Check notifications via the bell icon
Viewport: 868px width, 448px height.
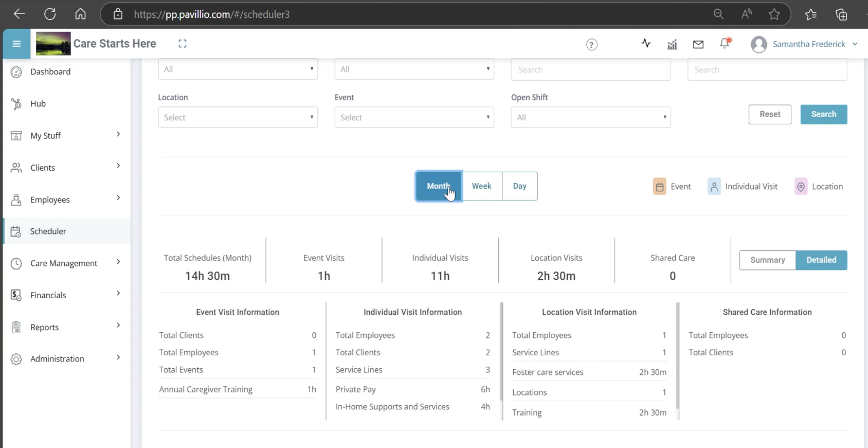[x=724, y=44]
